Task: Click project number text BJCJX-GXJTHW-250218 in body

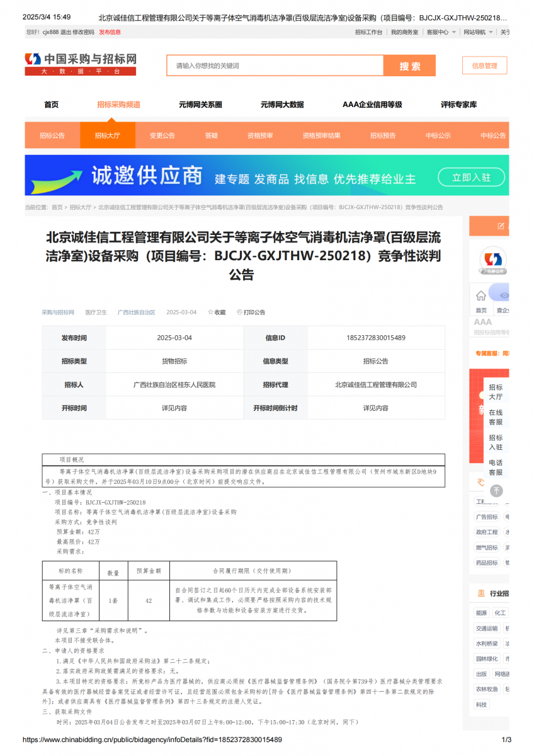Action: [116, 503]
